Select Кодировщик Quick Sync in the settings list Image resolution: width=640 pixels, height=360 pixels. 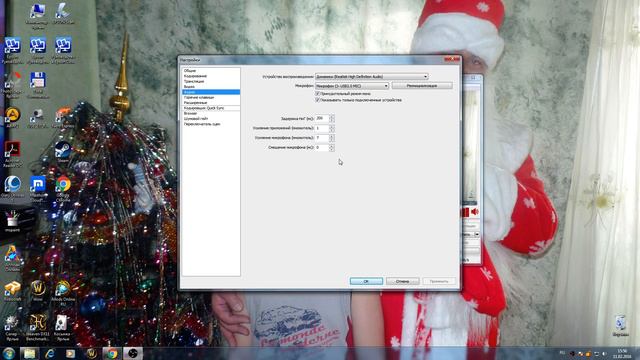pos(211,108)
